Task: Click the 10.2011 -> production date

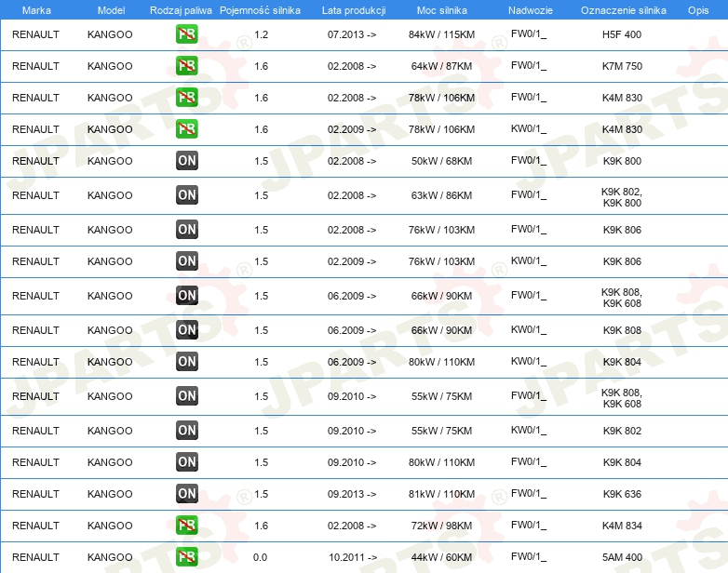Action: [353, 557]
